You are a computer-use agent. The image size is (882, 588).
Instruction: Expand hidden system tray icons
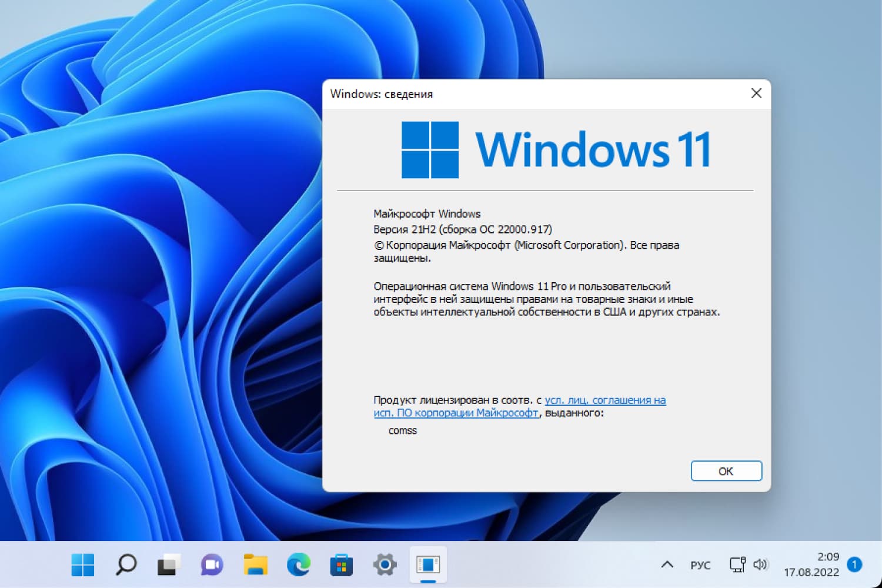point(667,564)
